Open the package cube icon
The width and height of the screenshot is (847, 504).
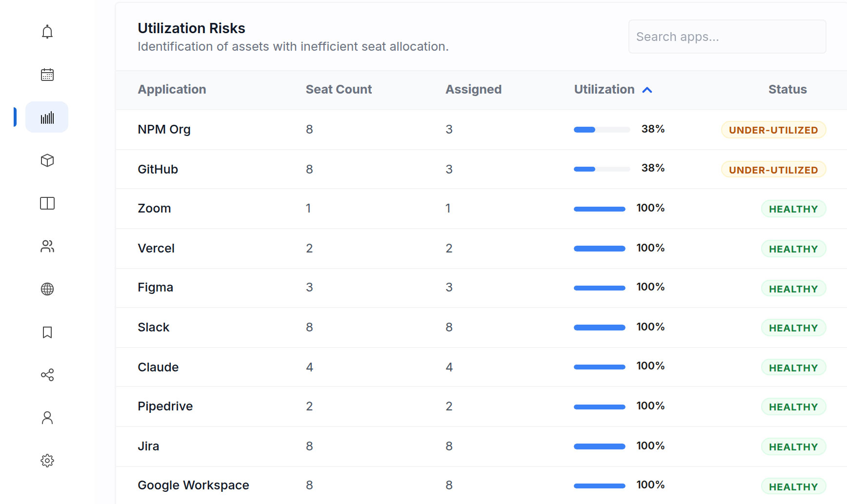[x=47, y=160]
